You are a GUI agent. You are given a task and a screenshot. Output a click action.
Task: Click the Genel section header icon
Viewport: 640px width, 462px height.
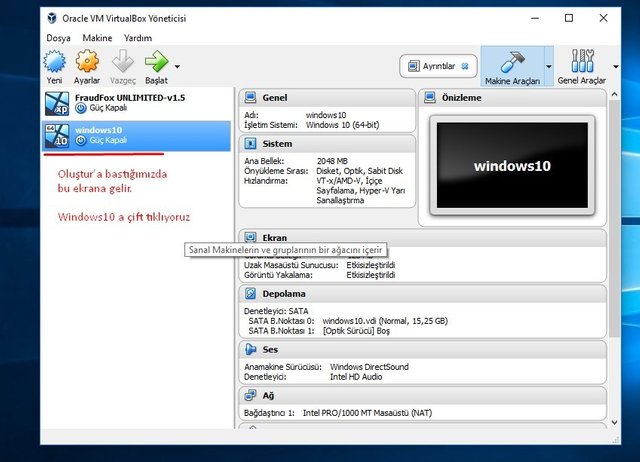tap(250, 98)
